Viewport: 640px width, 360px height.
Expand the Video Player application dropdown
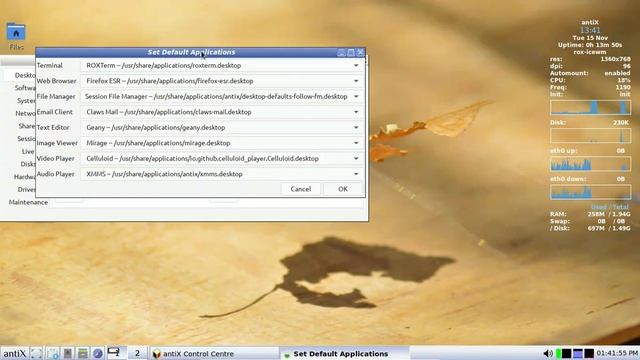[x=356, y=158]
